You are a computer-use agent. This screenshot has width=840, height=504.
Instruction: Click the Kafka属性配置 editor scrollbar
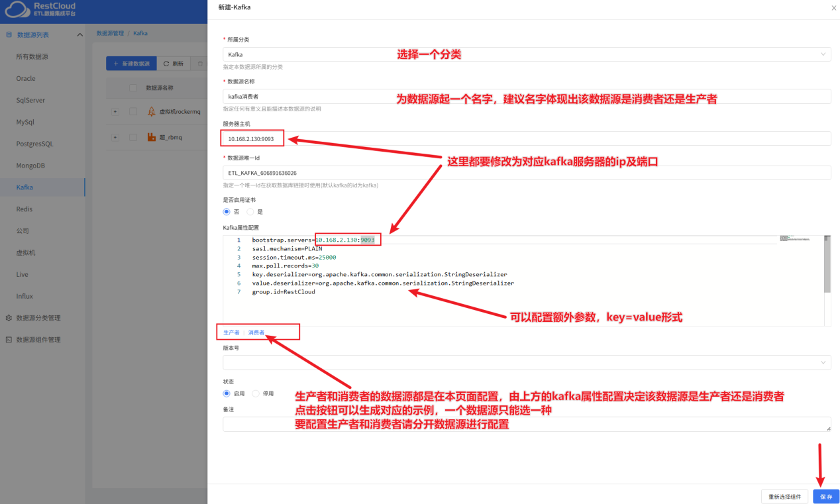point(827,264)
